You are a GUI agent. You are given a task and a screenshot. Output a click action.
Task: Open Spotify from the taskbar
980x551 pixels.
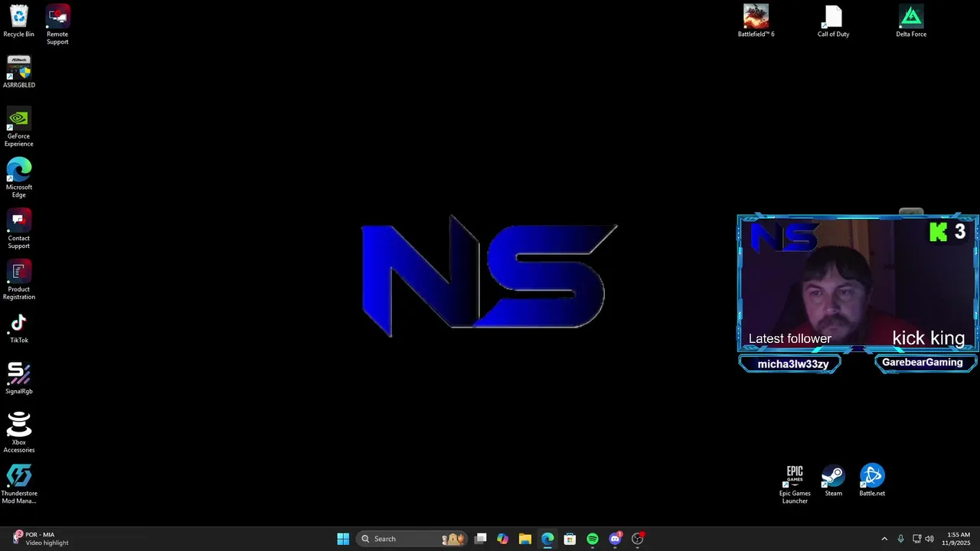pos(593,539)
